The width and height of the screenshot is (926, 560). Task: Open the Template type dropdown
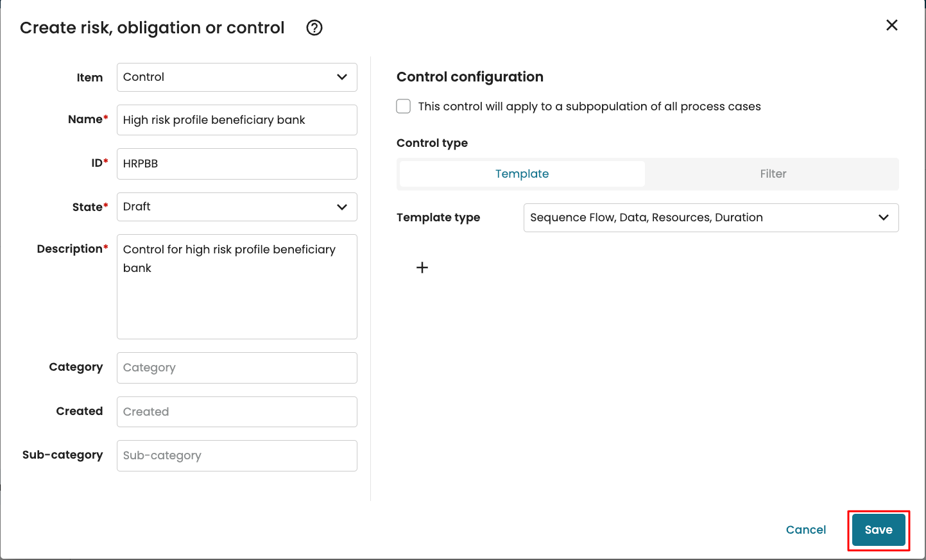[710, 217]
